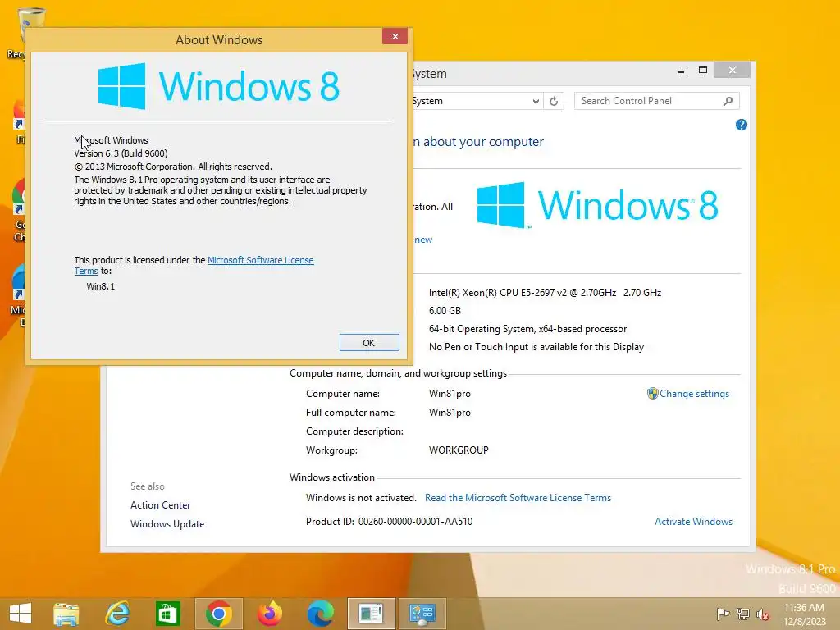Image resolution: width=840 pixels, height=630 pixels.
Task: Switch to About Windows taskbar button
Action: click(372, 614)
